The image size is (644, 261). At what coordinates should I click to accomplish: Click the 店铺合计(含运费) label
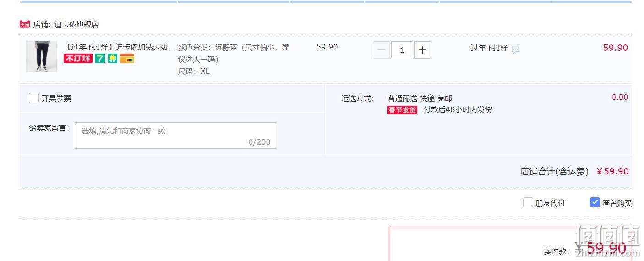click(x=554, y=172)
